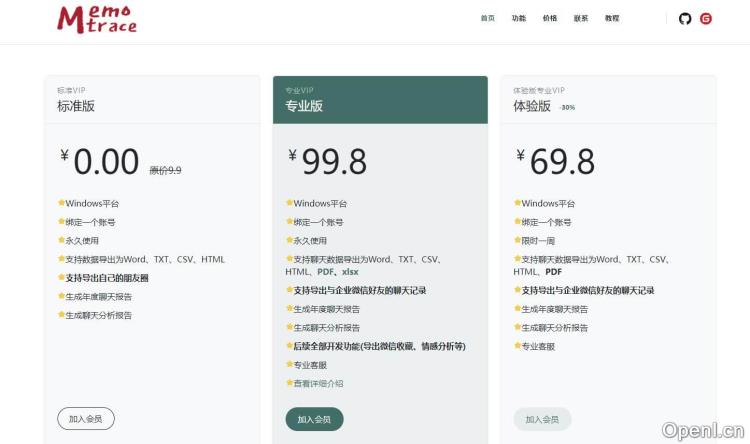This screenshot has width=750, height=444.
Task: Click the MemoTrace logo
Action: coord(96,18)
